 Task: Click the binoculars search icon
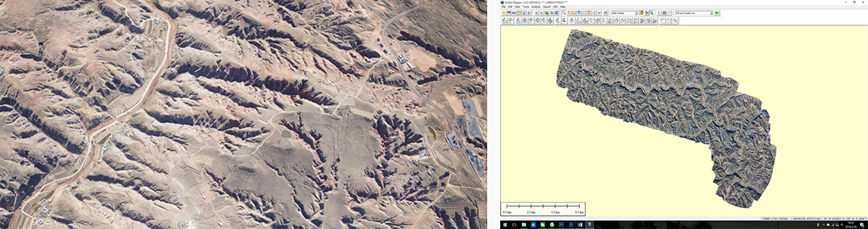[x=605, y=13]
